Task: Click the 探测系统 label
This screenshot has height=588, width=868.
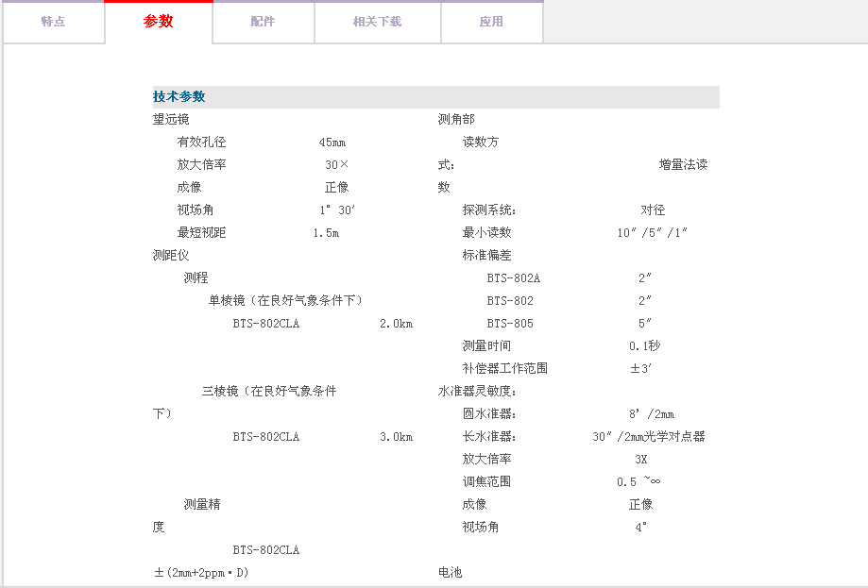Action: 489,210
